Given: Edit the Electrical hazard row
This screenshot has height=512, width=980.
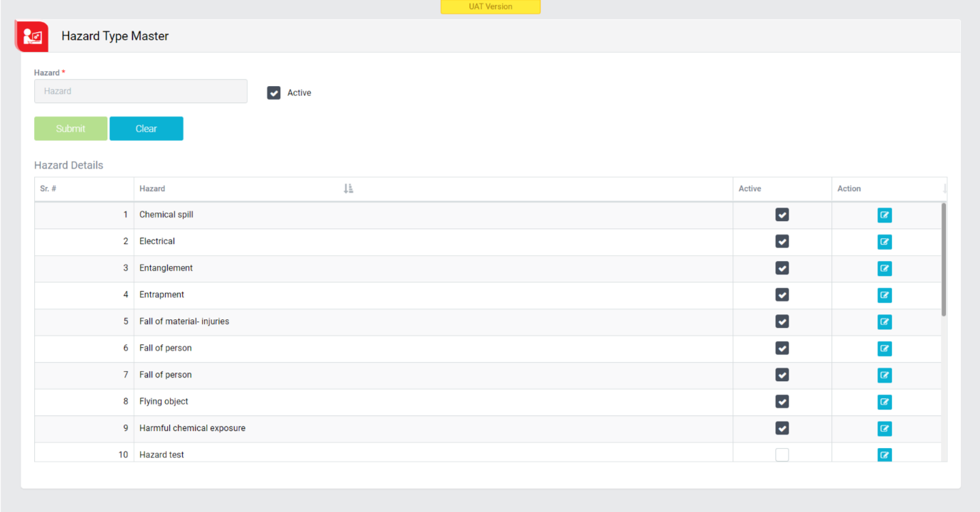Looking at the screenshot, I should pyautogui.click(x=884, y=242).
